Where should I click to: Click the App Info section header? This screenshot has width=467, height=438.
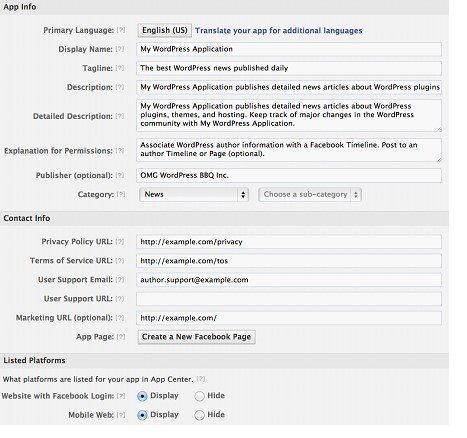click(224, 7)
